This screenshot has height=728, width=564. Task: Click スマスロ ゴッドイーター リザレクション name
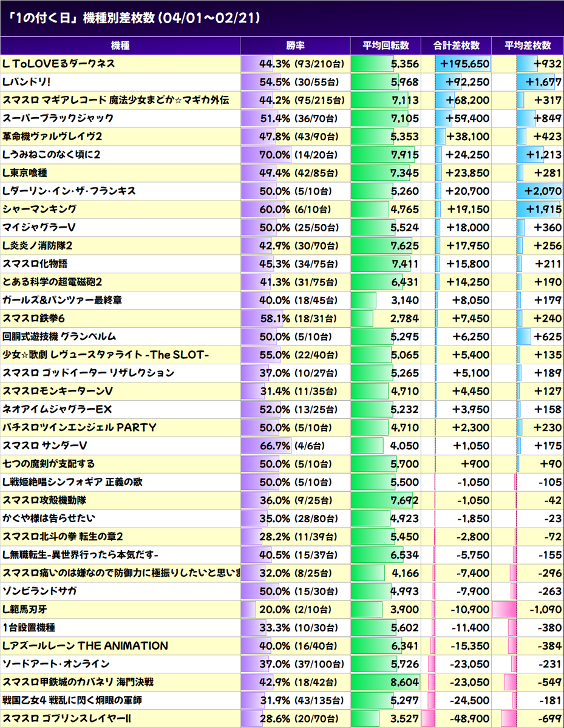pos(88,373)
